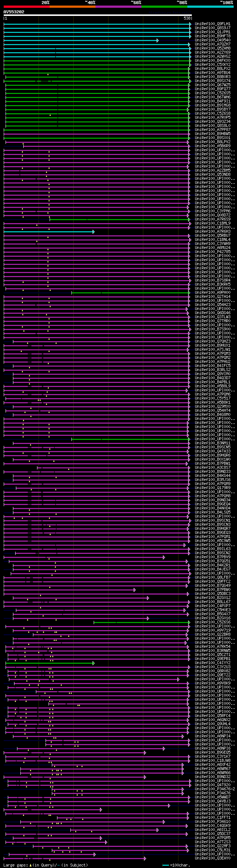Click the short cyan alignment bar for O49540
Screen dimensions: 237x868
click(x=81, y=40)
